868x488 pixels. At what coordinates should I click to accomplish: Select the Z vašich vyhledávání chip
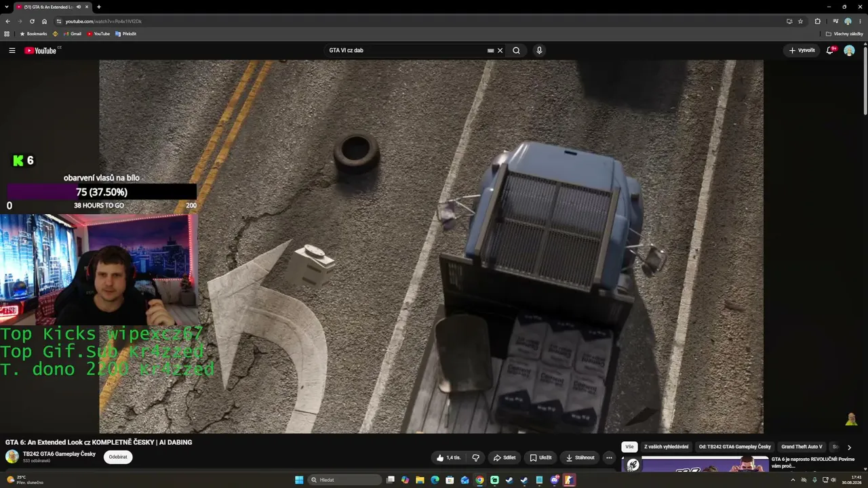pyautogui.click(x=666, y=447)
